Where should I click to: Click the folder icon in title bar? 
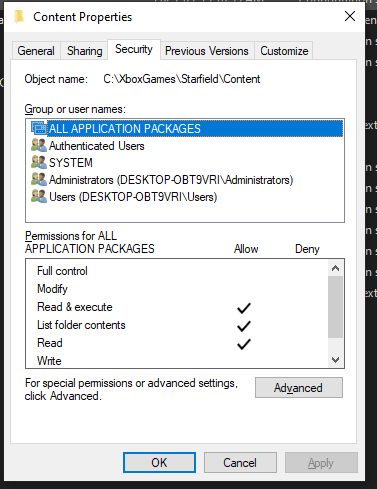(x=19, y=17)
